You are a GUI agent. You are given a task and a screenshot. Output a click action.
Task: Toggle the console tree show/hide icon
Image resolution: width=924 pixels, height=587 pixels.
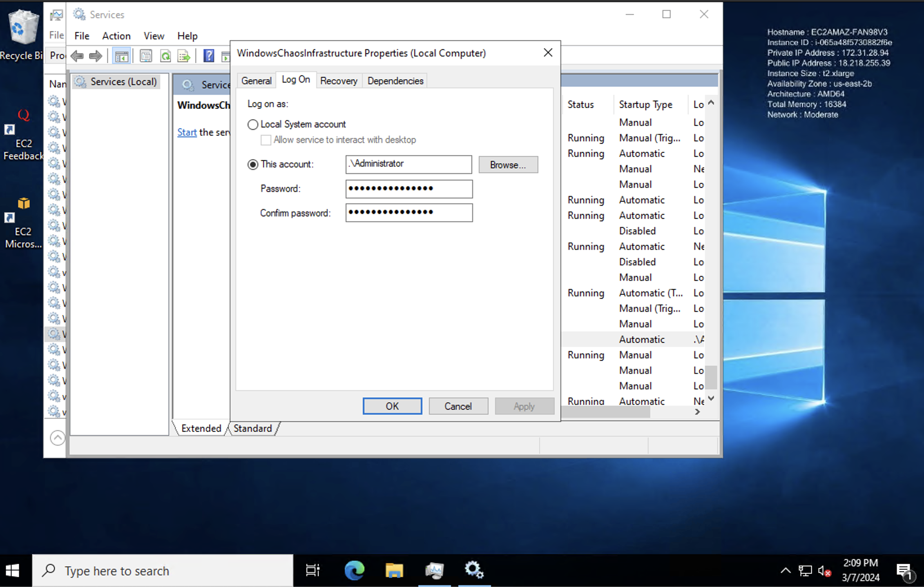pyautogui.click(x=121, y=56)
